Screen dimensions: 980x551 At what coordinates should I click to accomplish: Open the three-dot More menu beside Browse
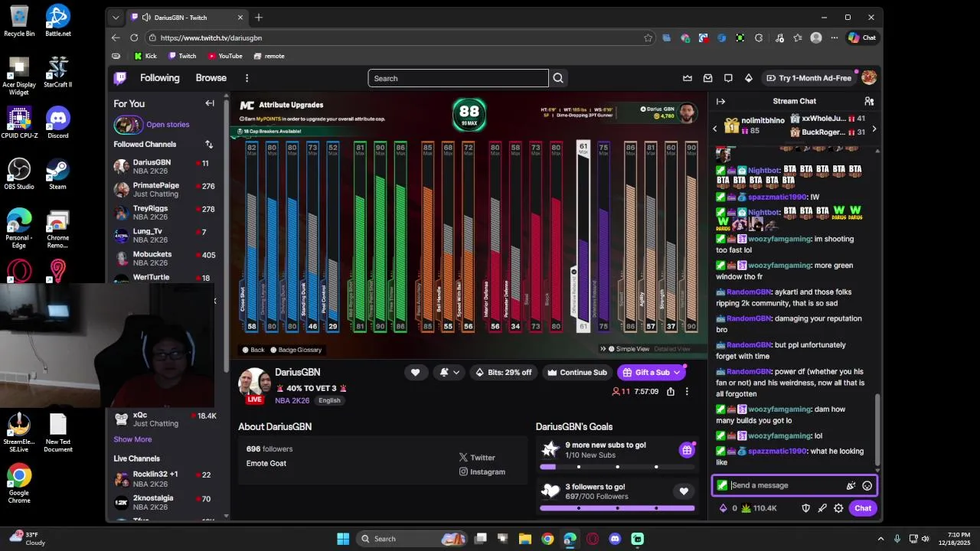pos(247,78)
